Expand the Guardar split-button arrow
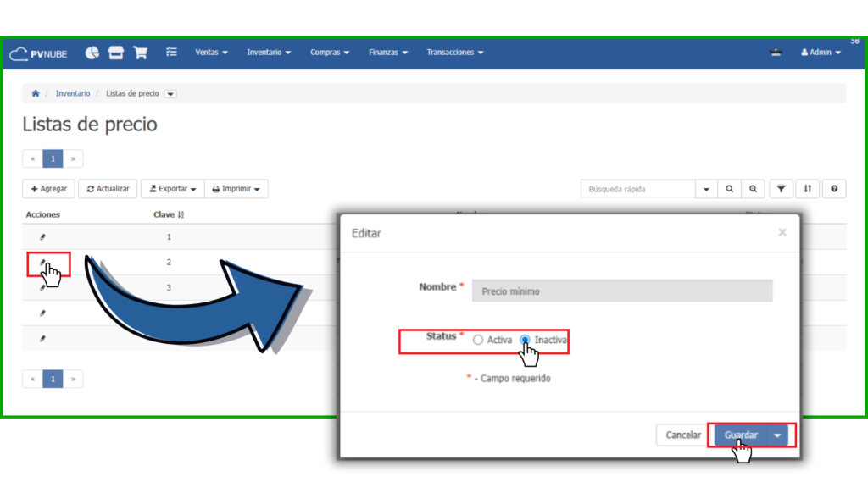This screenshot has width=868, height=488. (x=778, y=435)
